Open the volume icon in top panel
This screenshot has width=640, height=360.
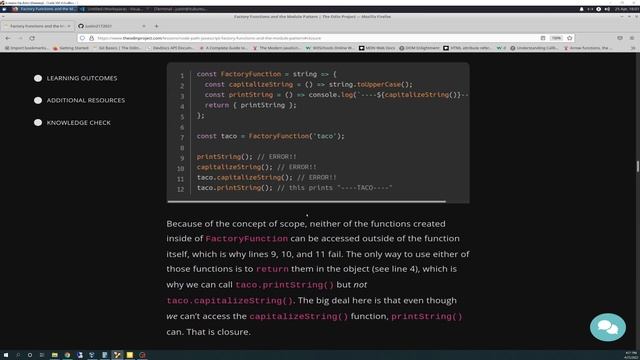[x=607, y=9]
